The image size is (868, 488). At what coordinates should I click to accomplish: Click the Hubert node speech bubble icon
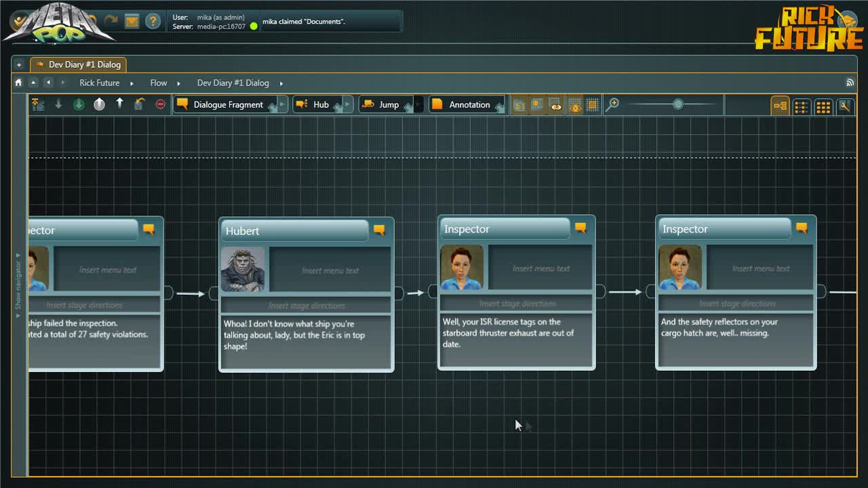[x=379, y=230]
